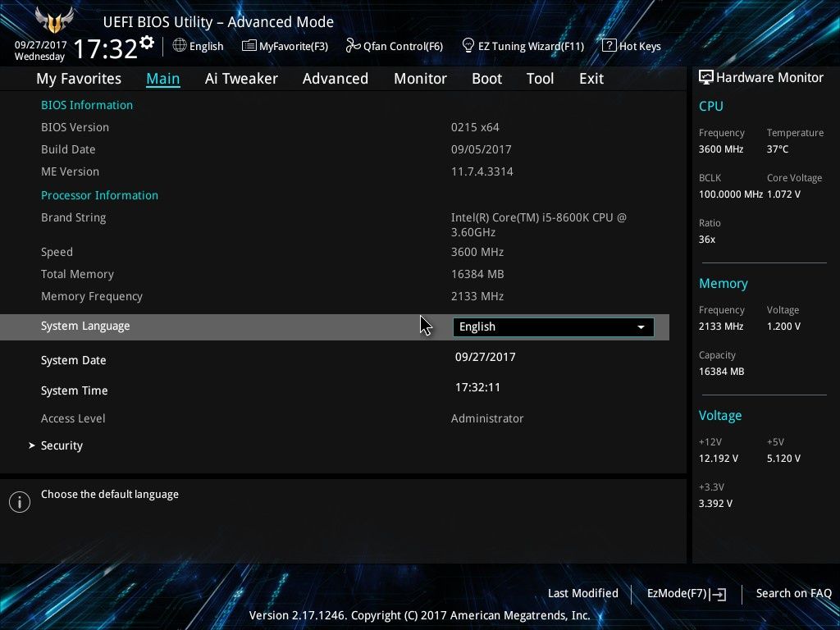Click the American Megatrends version footer text
Image resolution: width=840 pixels, height=630 pixels.
tap(419, 615)
